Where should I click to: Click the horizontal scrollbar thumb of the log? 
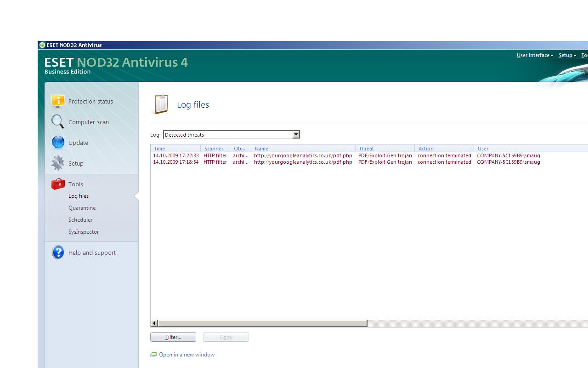(262, 323)
